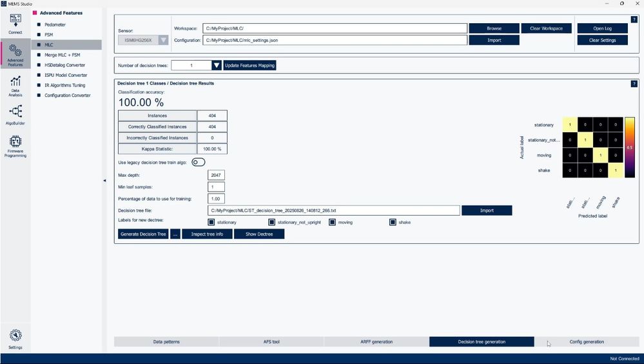Toggle the shake label checkbox
The height and width of the screenshot is (364, 644).
click(x=393, y=222)
